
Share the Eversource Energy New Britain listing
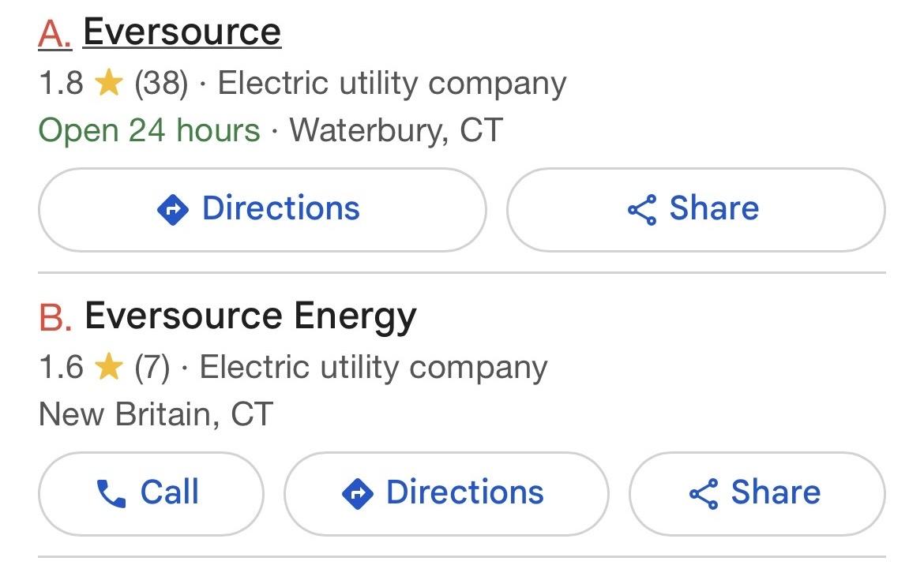tap(757, 494)
